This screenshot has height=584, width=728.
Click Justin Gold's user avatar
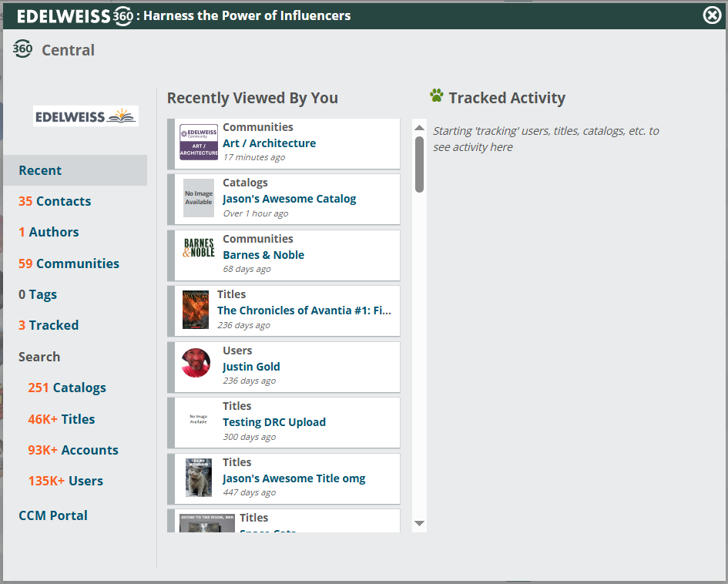[x=196, y=362]
